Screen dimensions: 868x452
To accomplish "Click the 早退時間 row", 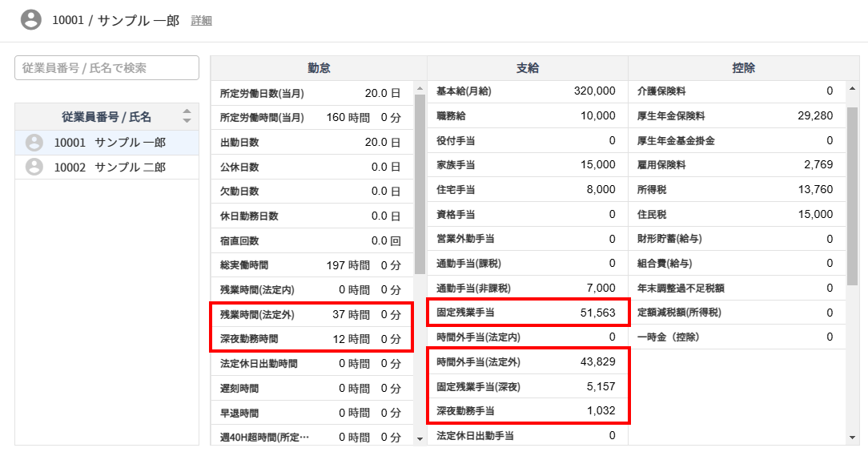I will point(311,413).
